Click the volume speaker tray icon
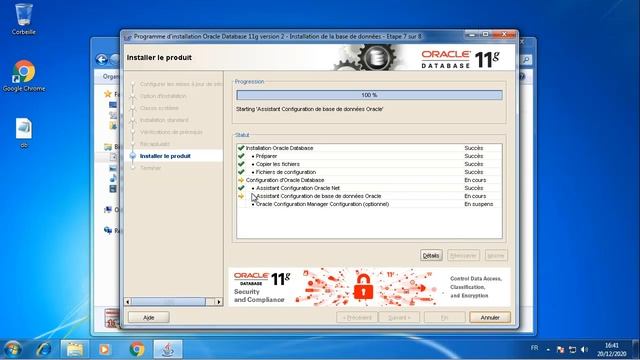This screenshot has height=360, width=640. (584, 349)
